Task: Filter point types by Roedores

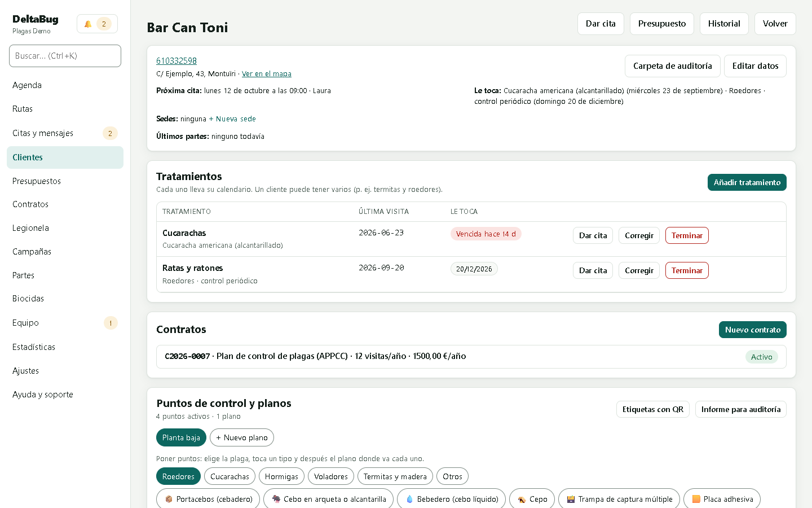Action: click(178, 476)
